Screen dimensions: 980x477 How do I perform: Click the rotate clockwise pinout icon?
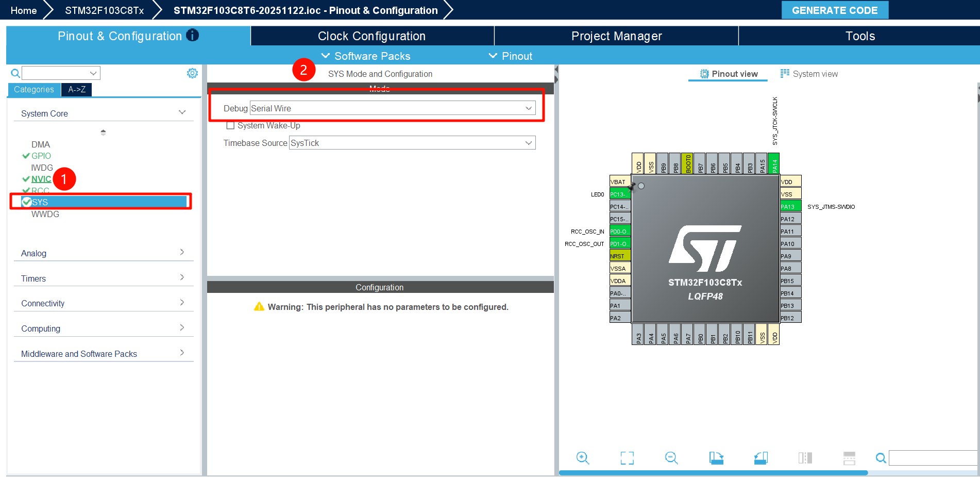click(716, 458)
